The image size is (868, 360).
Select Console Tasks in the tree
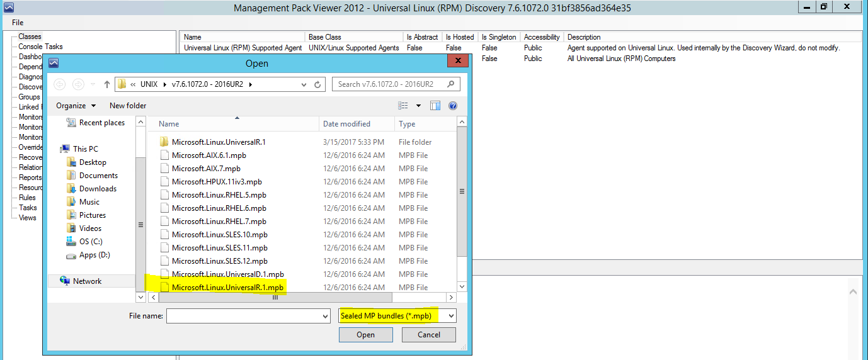(x=40, y=47)
